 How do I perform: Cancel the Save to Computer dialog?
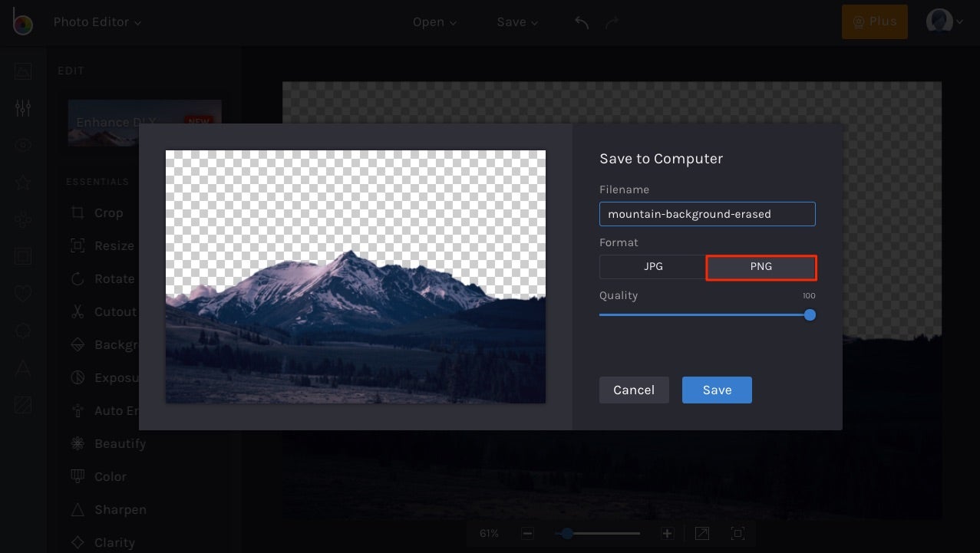click(633, 390)
